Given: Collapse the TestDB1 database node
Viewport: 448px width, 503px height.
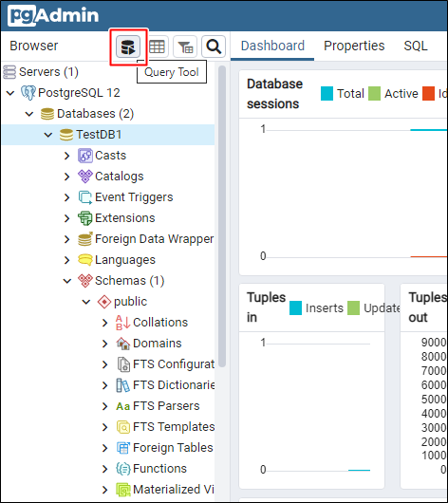Looking at the screenshot, I should pyautogui.click(x=48, y=135).
